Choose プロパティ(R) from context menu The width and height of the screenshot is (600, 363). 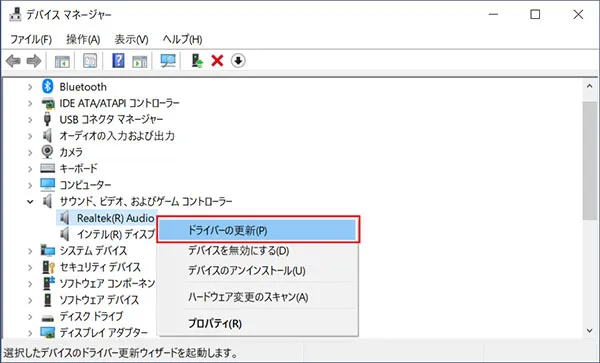click(258, 323)
